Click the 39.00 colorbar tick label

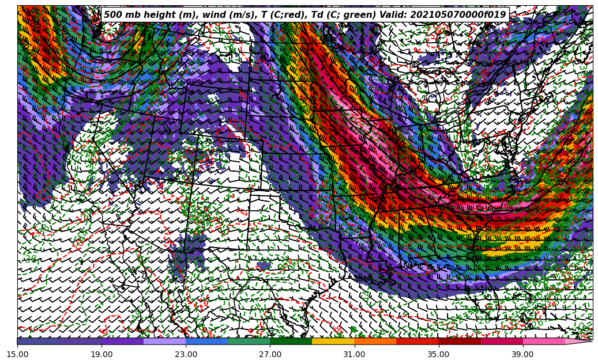[522, 354]
